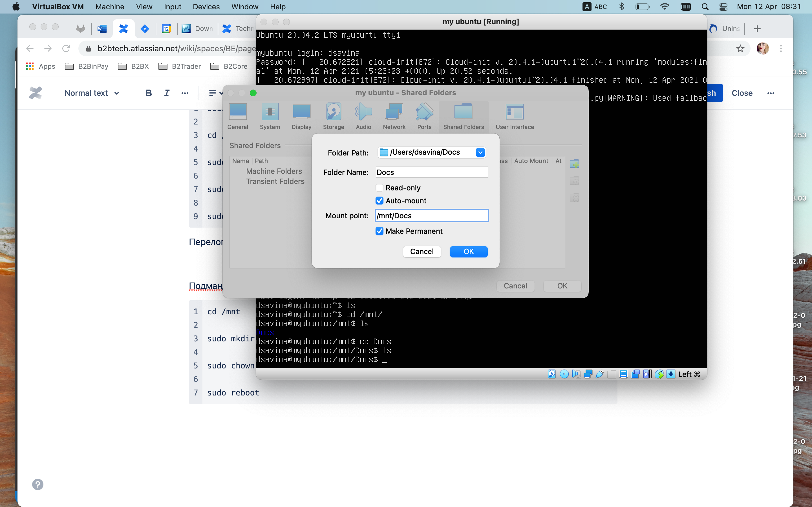Viewport: 812px width, 507px height.
Task: Click inside the Mount point field
Action: [x=431, y=215]
